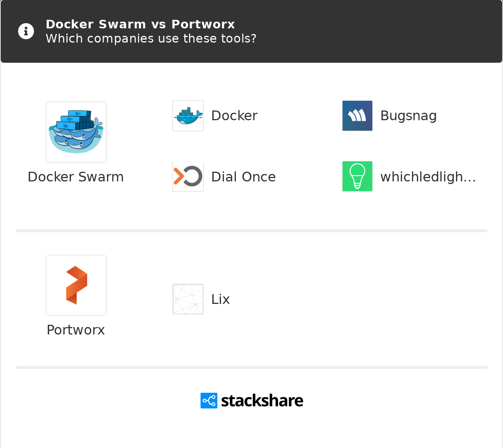Open the Dial Once company name

[243, 177]
